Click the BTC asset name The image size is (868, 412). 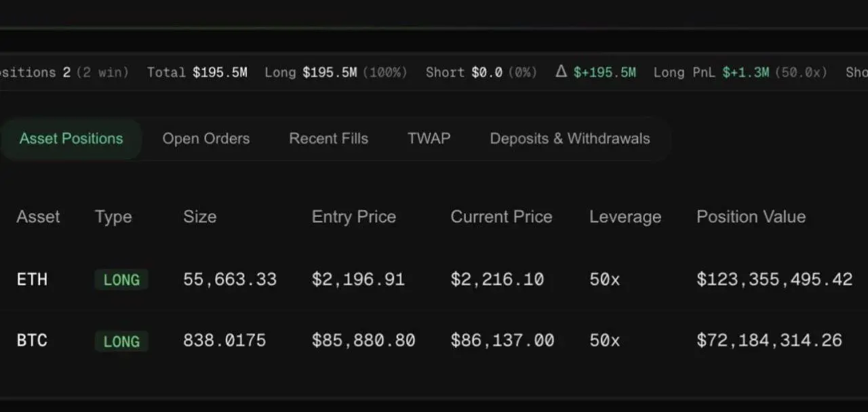tap(32, 340)
